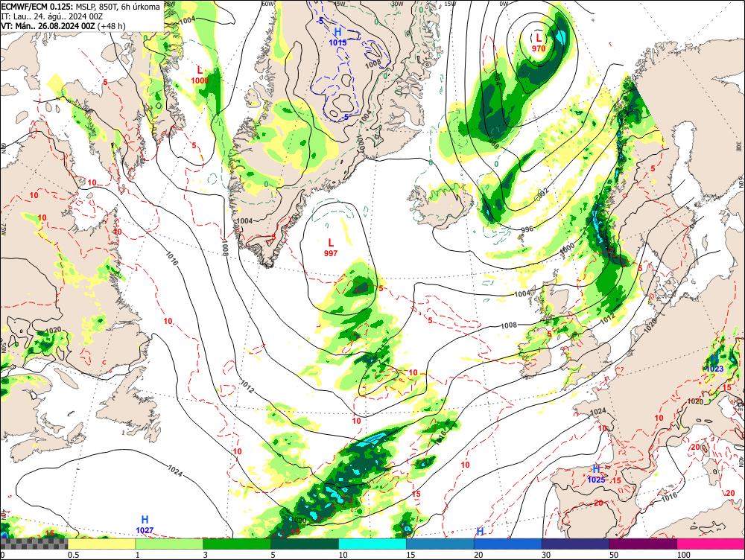
Task: Click the H 1023 high pressure label
Action: pyautogui.click(x=714, y=363)
